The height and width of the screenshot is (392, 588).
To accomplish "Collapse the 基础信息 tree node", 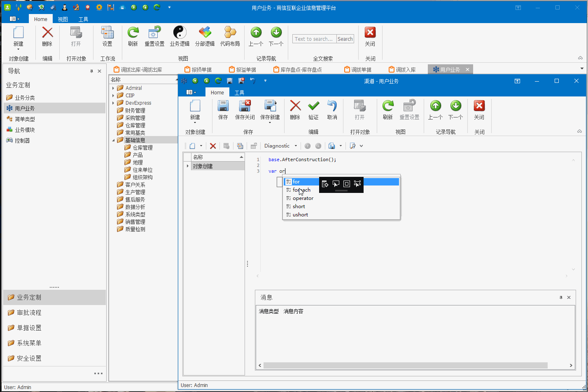I will tap(113, 140).
